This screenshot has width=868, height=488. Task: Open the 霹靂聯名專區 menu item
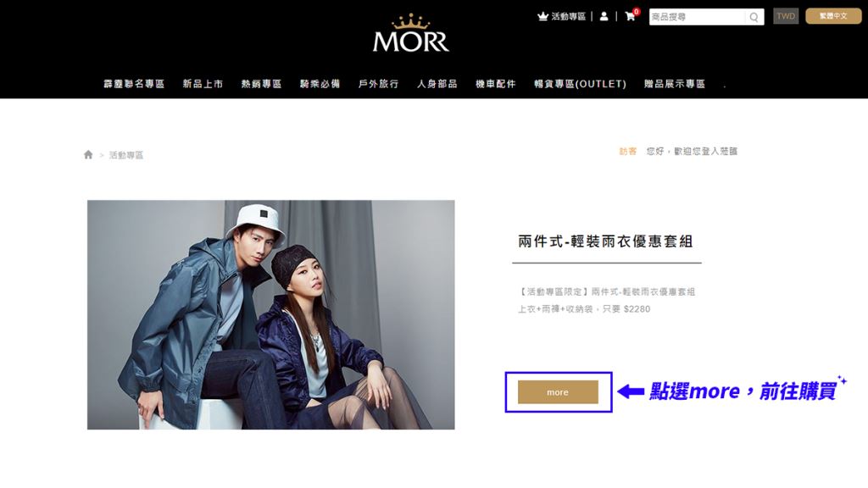134,84
